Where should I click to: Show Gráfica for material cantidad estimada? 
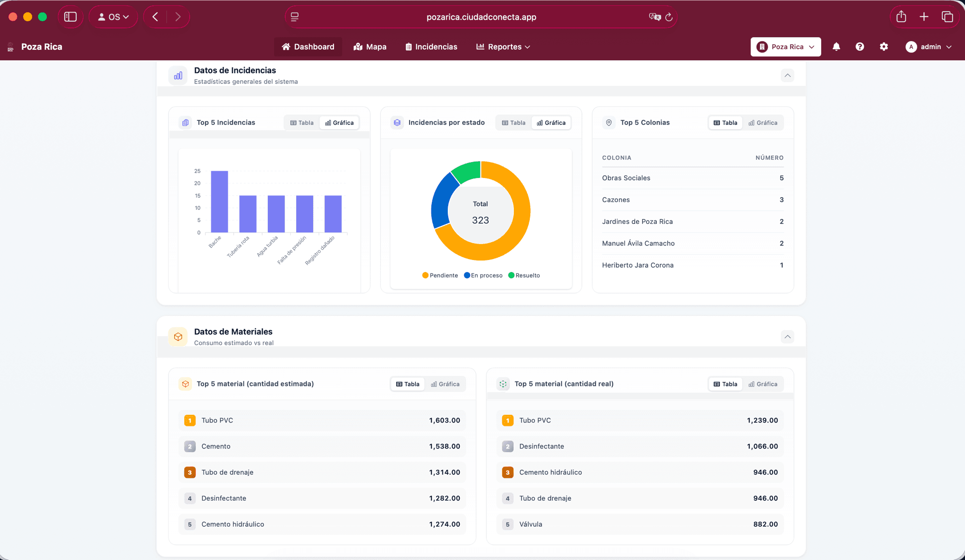pyautogui.click(x=445, y=384)
